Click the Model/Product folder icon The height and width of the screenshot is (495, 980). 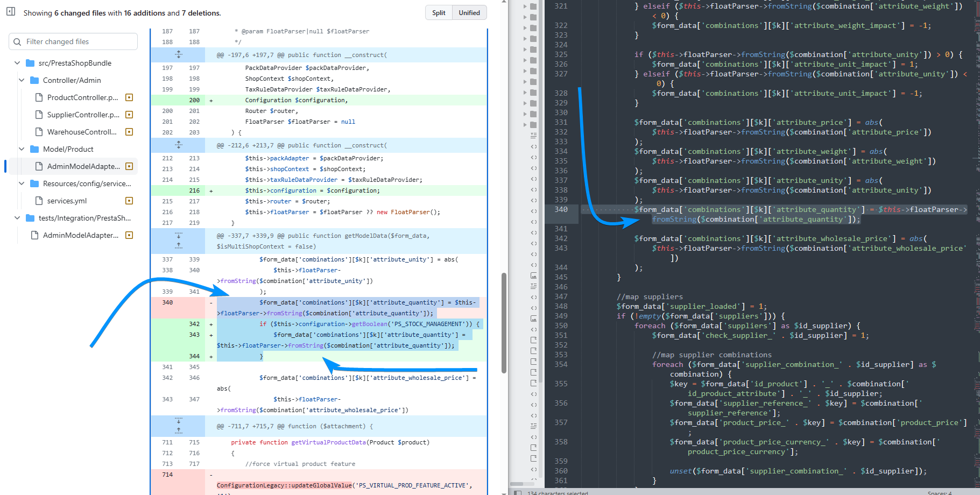click(x=34, y=149)
